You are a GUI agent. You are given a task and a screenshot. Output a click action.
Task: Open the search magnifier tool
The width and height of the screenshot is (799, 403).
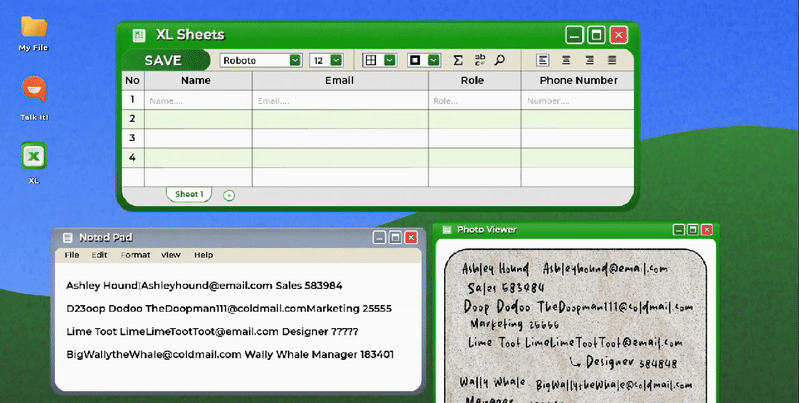(499, 60)
